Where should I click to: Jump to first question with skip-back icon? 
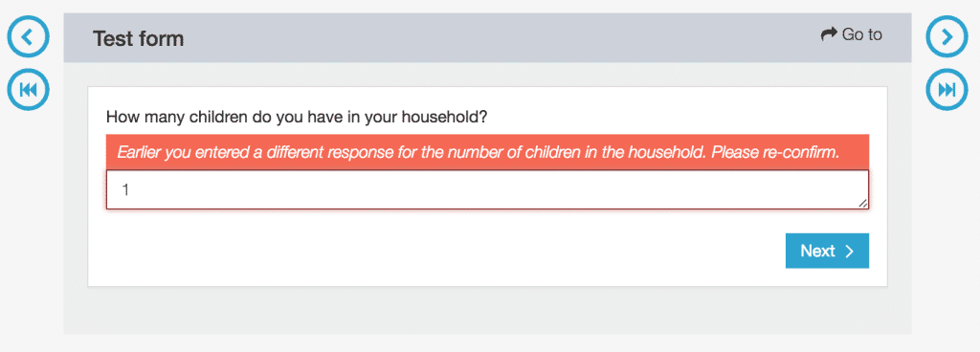(x=28, y=90)
